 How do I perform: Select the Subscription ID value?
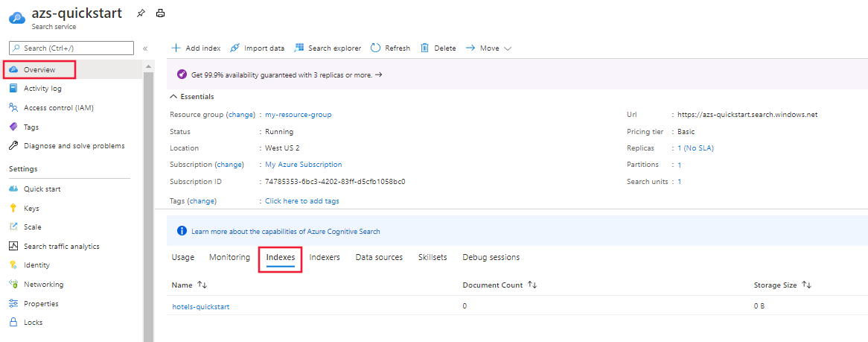(335, 181)
